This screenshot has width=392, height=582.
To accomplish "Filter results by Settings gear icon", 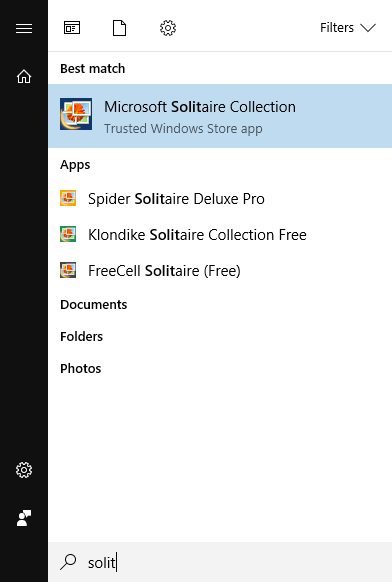I will pyautogui.click(x=168, y=28).
